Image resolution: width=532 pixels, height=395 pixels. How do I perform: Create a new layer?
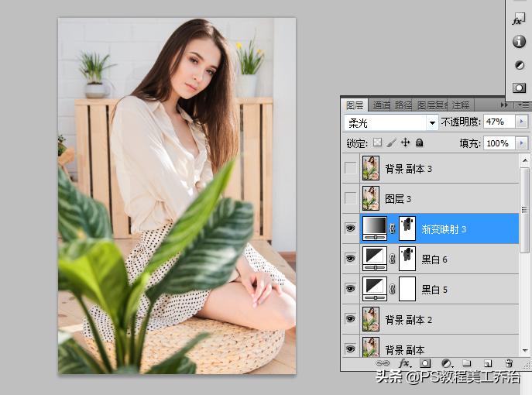click(x=488, y=363)
